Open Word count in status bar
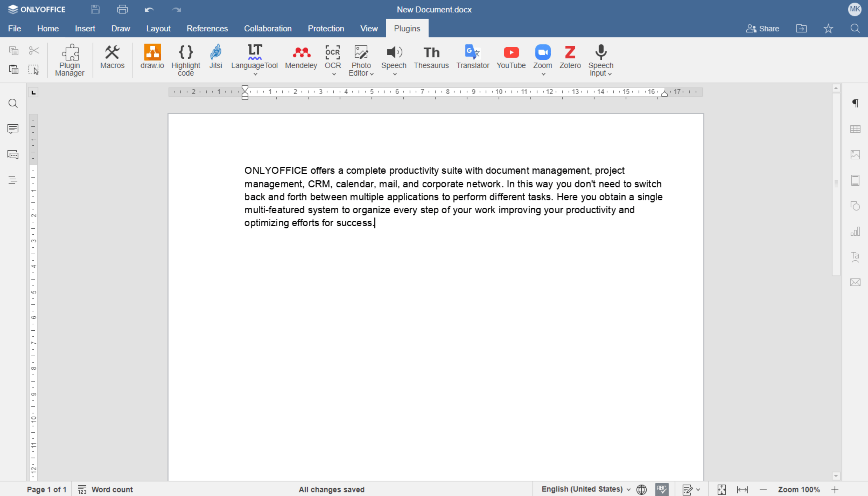This screenshot has height=496, width=868. pos(105,489)
